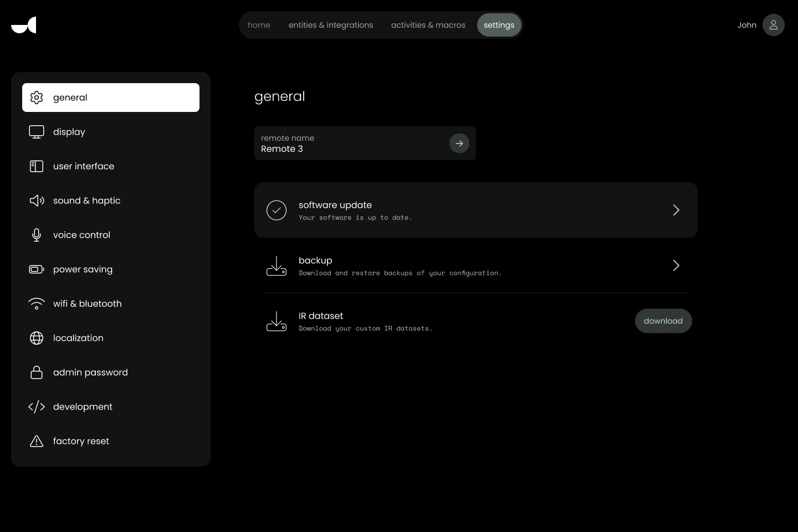Expand the software update chevron
The image size is (798, 532).
click(x=676, y=210)
